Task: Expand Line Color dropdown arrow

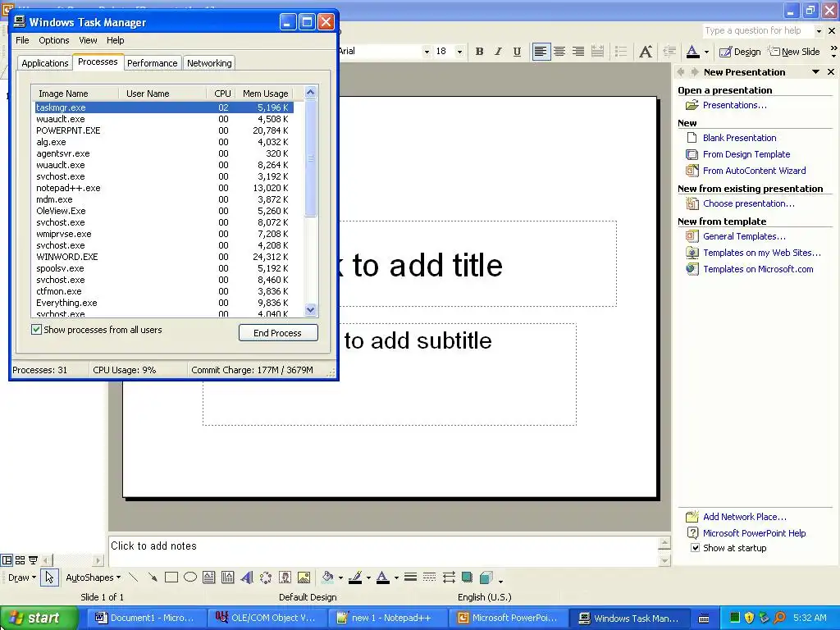Action: click(368, 578)
